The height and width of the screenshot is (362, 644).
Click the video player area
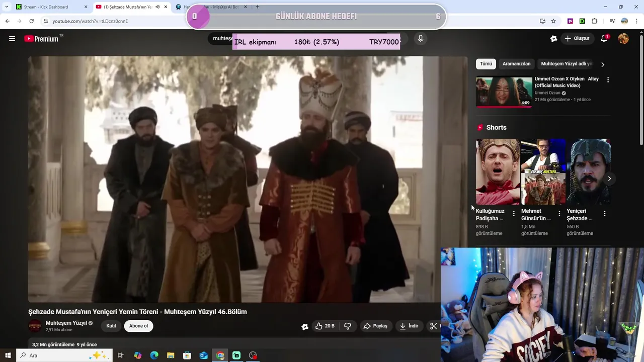click(248, 179)
